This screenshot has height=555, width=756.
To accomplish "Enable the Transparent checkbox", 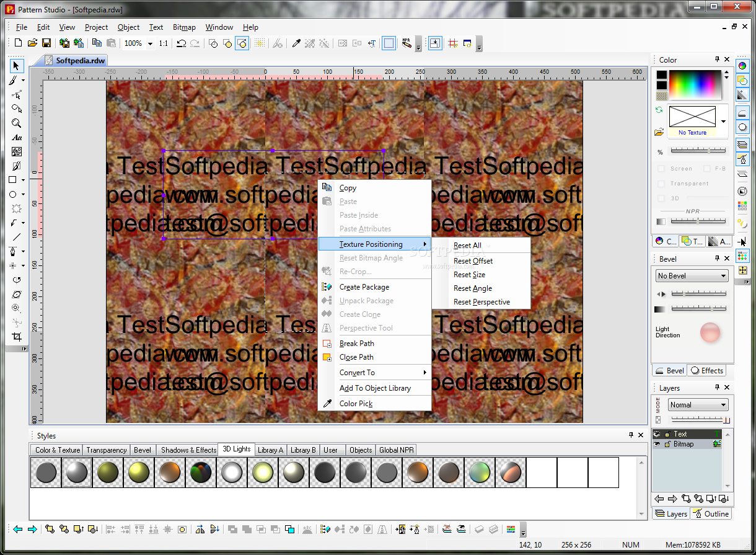I will 661,184.
